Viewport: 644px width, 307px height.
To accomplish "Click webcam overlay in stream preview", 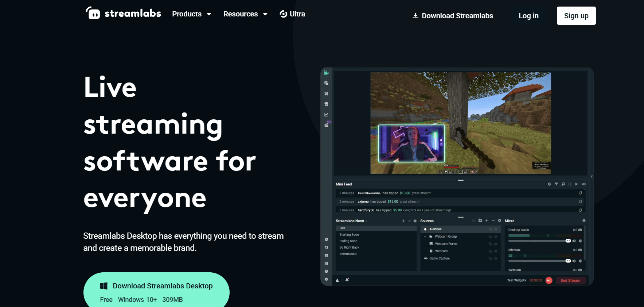I will coord(411,143).
